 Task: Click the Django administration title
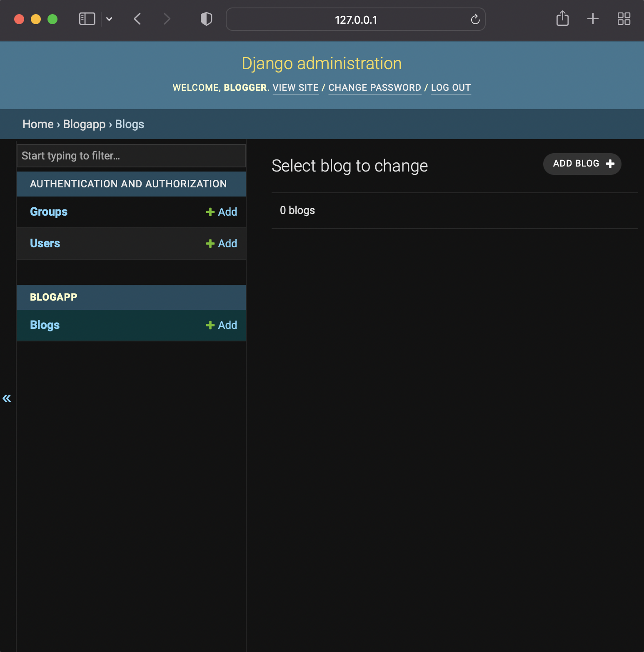click(x=322, y=64)
